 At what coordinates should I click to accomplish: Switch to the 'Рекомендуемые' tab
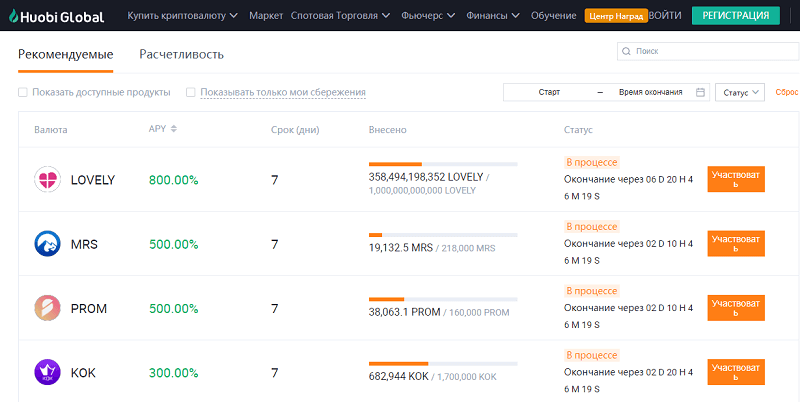tap(65, 54)
